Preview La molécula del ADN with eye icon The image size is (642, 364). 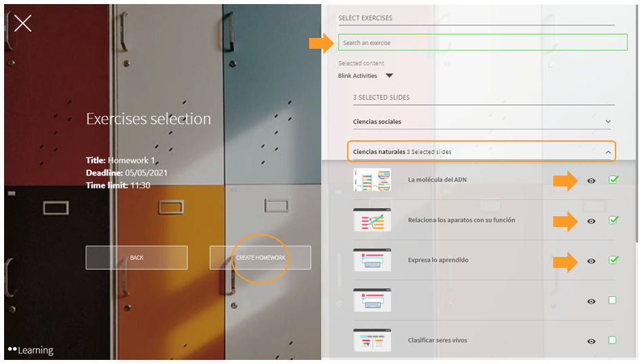click(x=591, y=181)
